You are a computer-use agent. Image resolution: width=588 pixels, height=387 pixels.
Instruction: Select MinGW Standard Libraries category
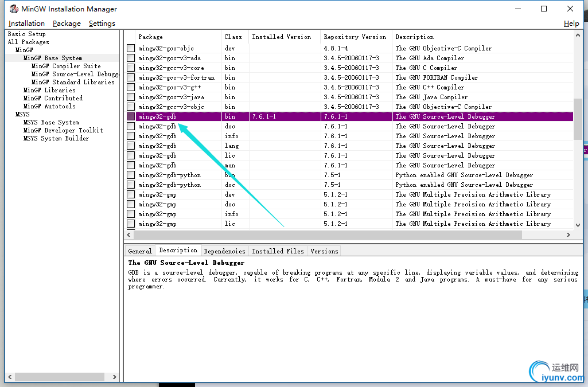tap(73, 82)
